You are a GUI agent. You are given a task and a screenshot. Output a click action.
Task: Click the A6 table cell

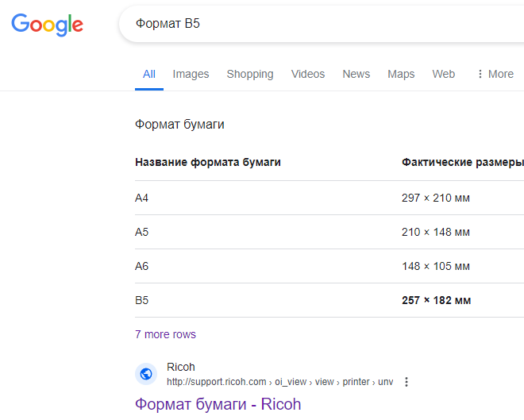click(x=141, y=266)
